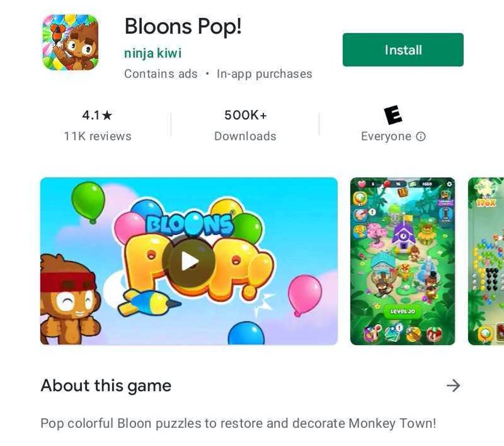The width and height of the screenshot is (504, 446).
Task: Open the Monkey Town map screenshot
Action: click(x=402, y=261)
